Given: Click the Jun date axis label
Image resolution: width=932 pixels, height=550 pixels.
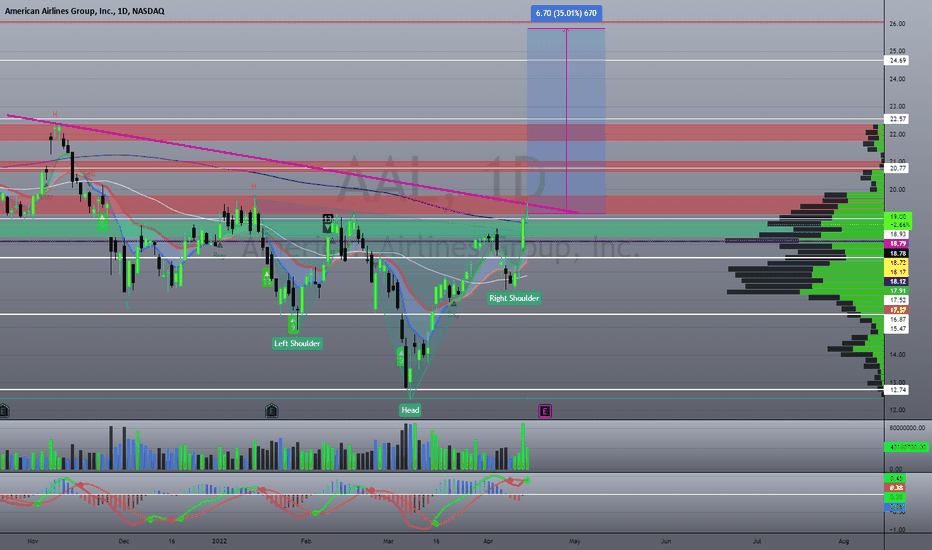Looking at the screenshot, I should point(666,541).
